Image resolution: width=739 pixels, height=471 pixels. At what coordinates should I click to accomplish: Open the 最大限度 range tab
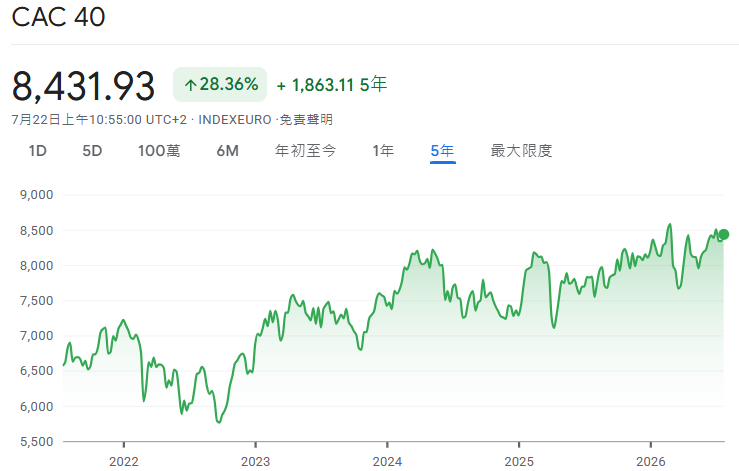pos(521,151)
